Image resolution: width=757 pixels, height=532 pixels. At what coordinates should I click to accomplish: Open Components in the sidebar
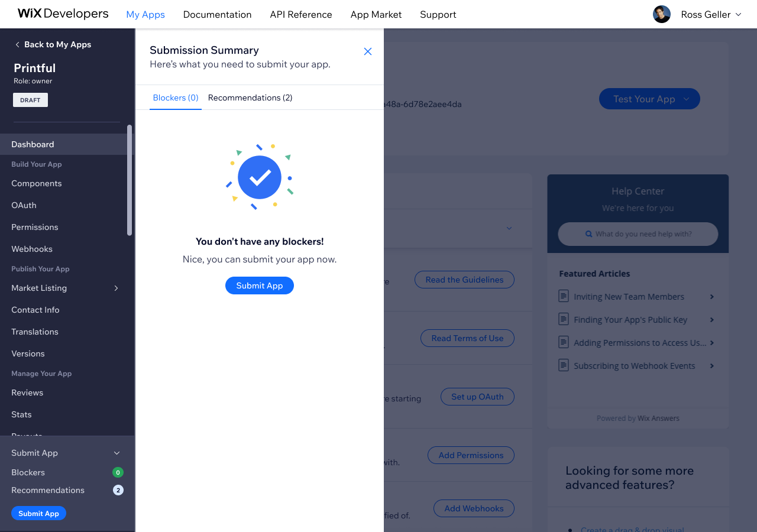click(x=37, y=183)
